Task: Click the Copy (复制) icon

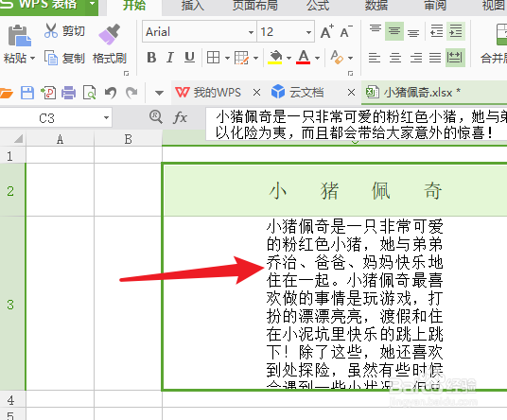Action: tap(51, 59)
